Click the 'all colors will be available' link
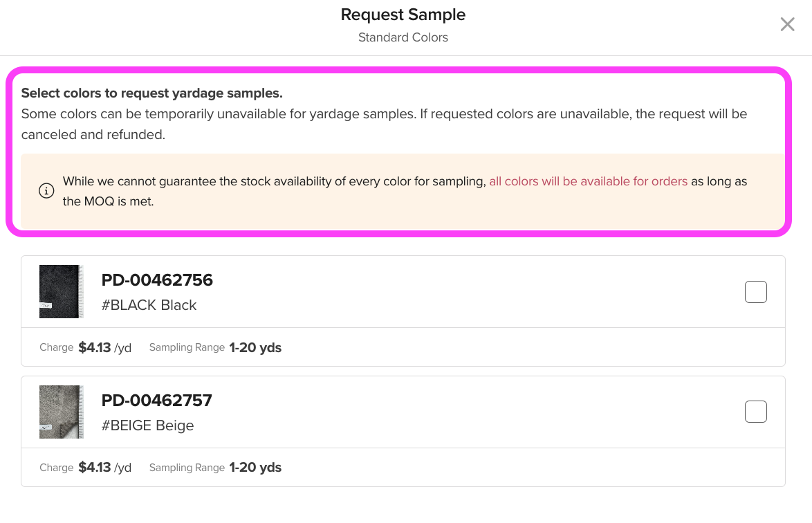Image resolution: width=812 pixels, height=523 pixels. point(589,181)
